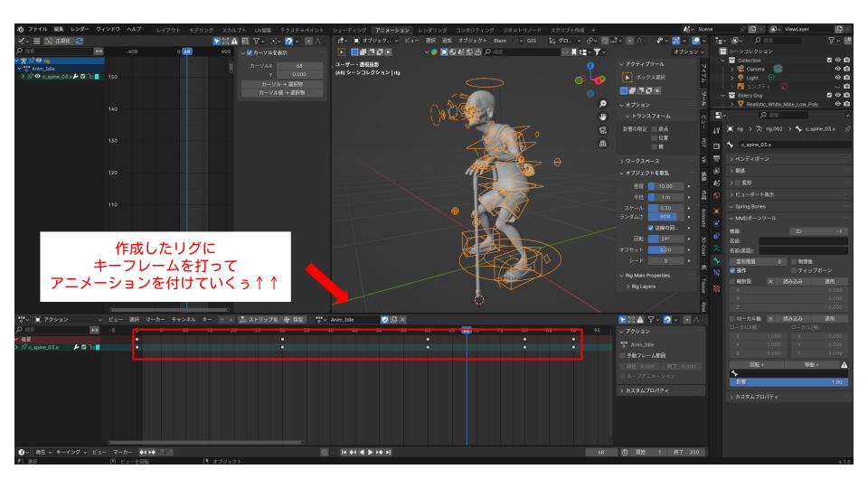Jump to the animation's end frame

coord(390,451)
